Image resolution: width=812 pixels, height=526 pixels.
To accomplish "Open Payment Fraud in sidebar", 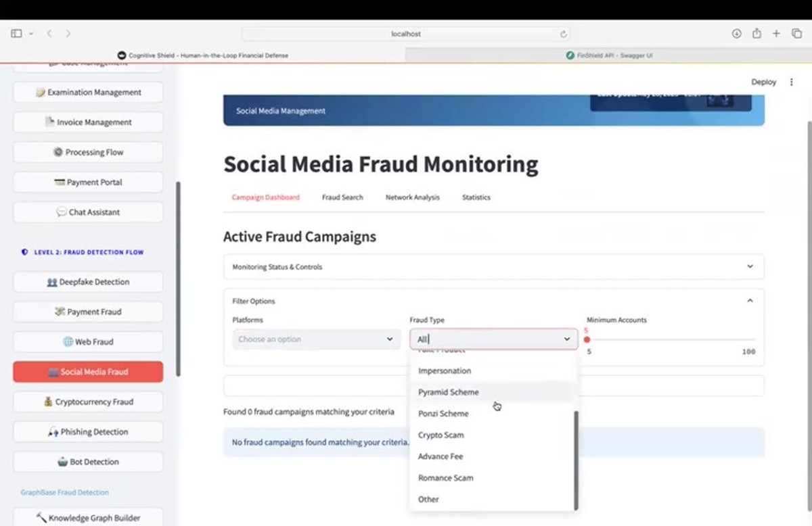I will click(88, 312).
